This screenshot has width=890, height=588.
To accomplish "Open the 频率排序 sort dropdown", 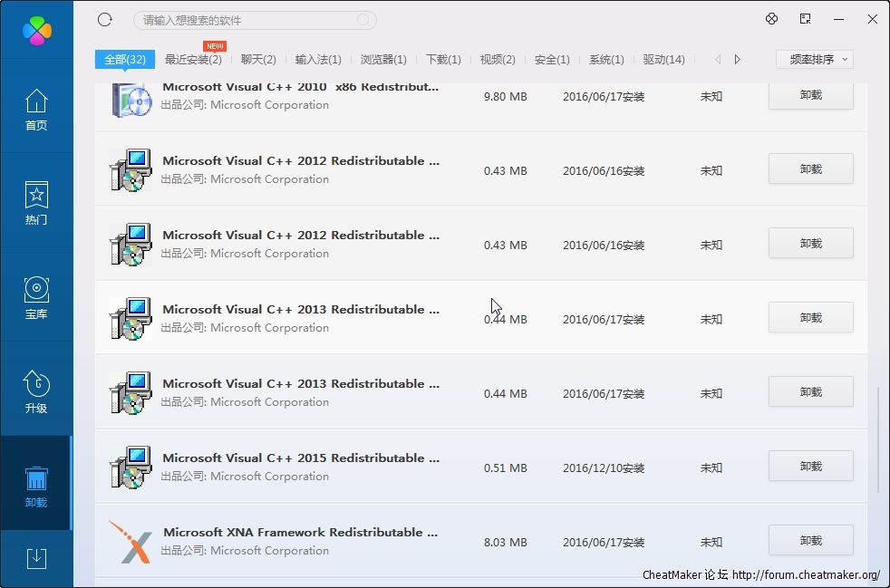I will tap(815, 60).
